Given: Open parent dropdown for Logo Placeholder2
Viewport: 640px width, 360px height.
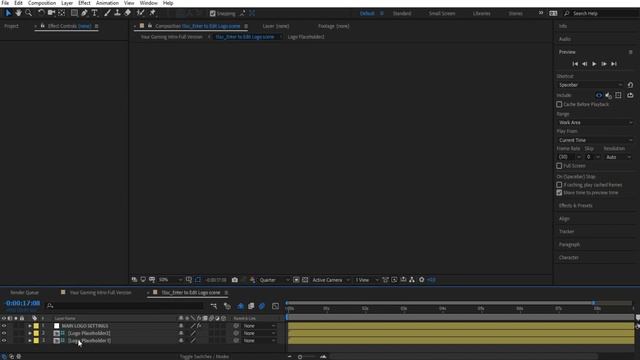Looking at the screenshot, I should pyautogui.click(x=259, y=333).
